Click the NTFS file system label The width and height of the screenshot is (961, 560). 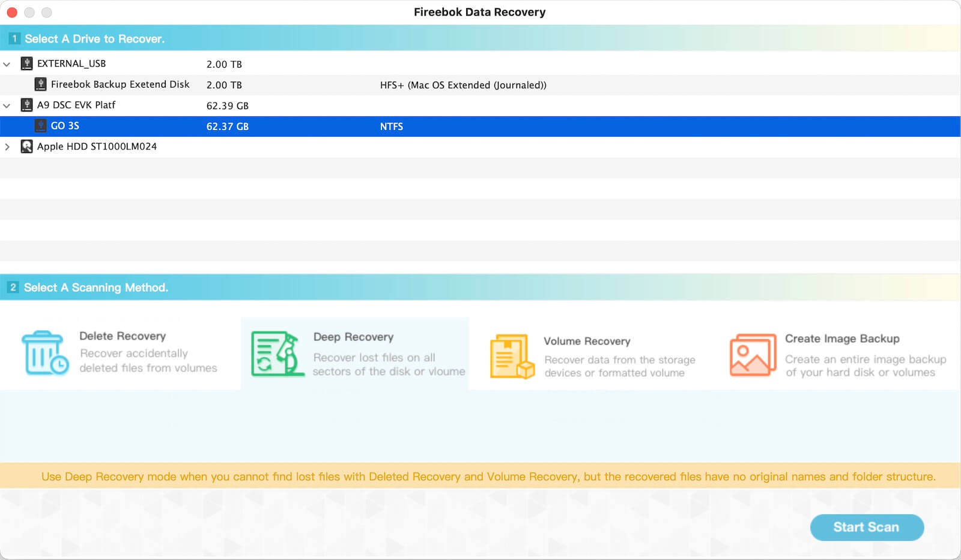pyautogui.click(x=392, y=127)
